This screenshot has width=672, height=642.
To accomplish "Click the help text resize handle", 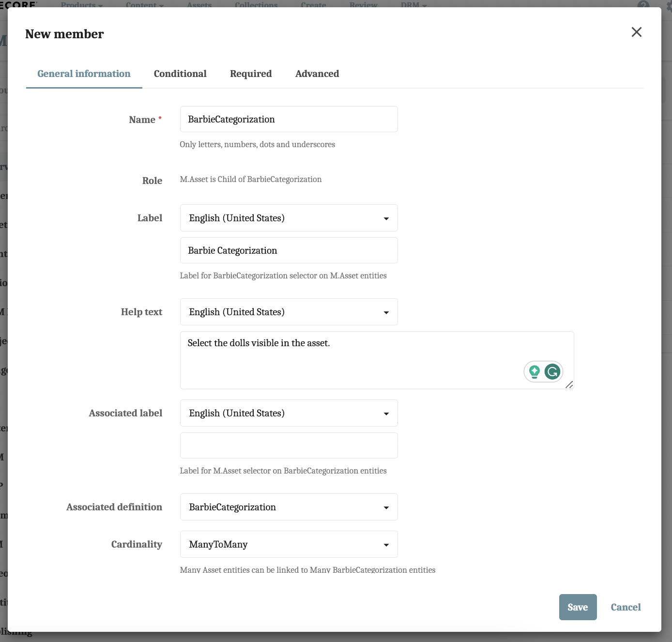I will point(570,385).
